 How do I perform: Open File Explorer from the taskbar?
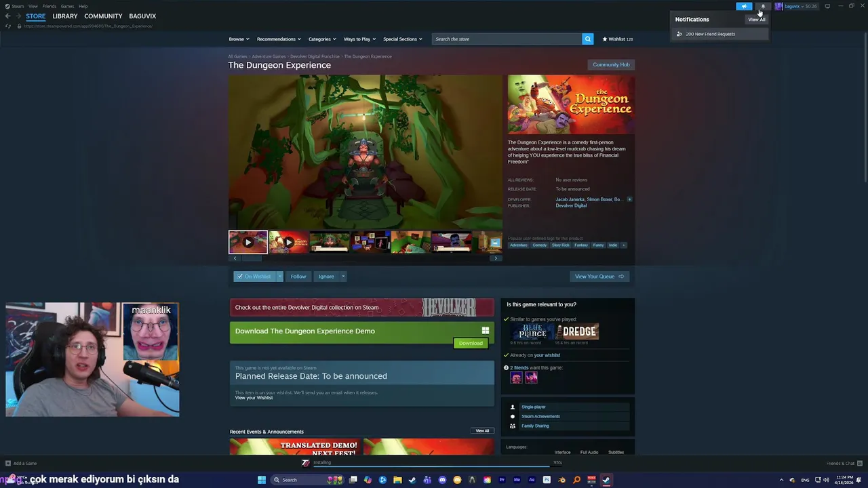[x=397, y=480]
